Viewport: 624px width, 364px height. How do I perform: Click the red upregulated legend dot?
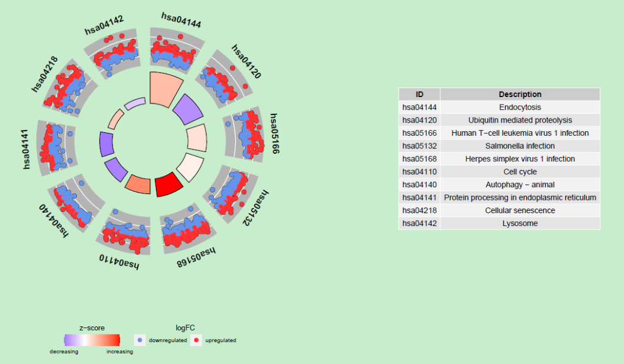[x=196, y=340]
